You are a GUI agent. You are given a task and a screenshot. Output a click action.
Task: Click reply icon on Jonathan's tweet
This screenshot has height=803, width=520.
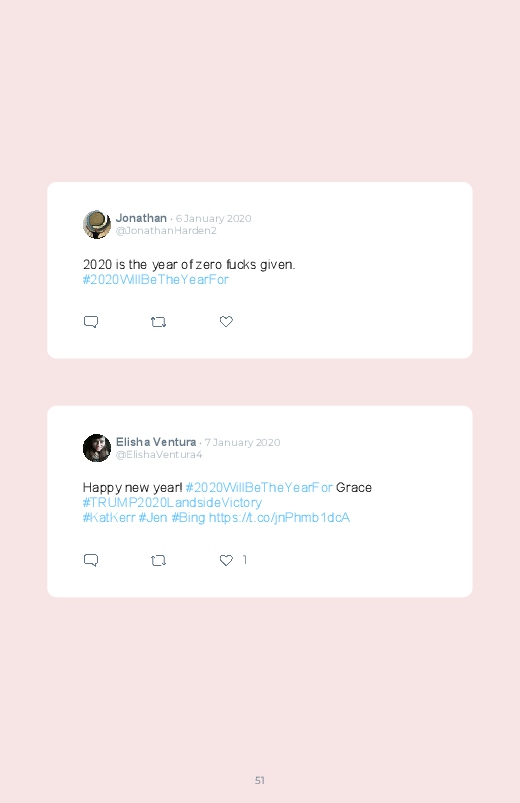click(x=91, y=322)
